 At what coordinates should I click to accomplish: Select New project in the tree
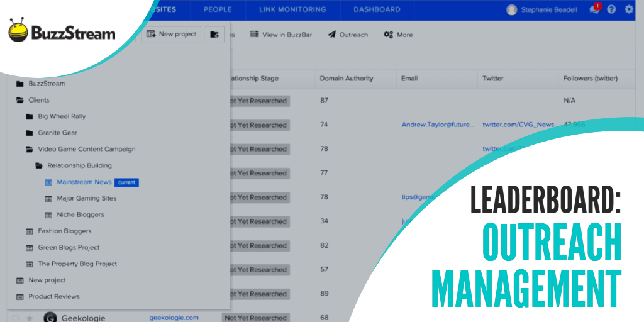[x=47, y=280]
